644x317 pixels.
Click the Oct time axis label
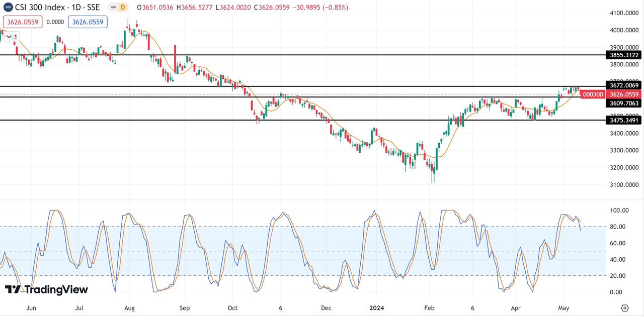pos(232,307)
